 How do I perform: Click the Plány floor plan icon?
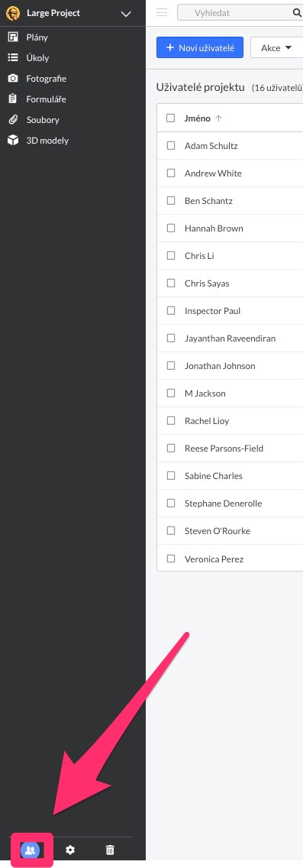13,37
